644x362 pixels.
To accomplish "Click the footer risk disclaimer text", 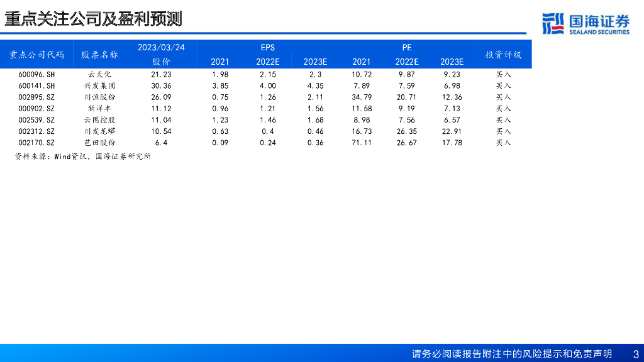I will (512, 354).
